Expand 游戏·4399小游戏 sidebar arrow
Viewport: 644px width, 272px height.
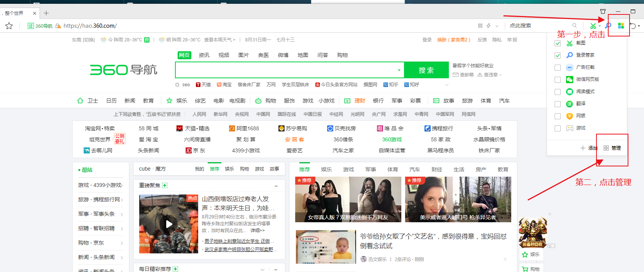(122, 185)
